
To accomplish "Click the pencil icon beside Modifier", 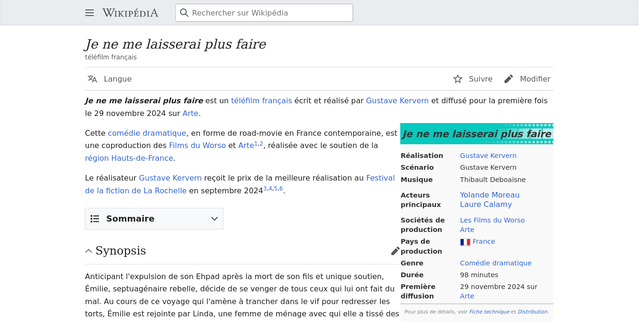I will (x=509, y=79).
